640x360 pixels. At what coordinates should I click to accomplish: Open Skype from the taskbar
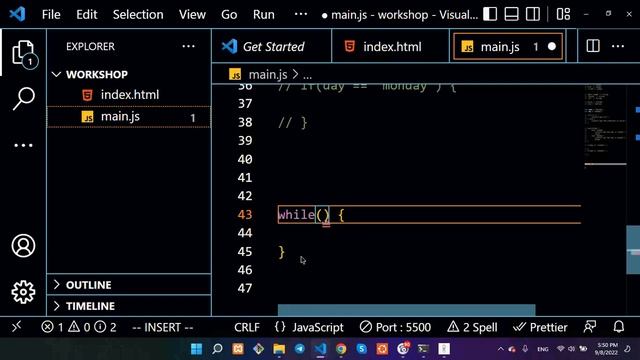click(x=362, y=349)
